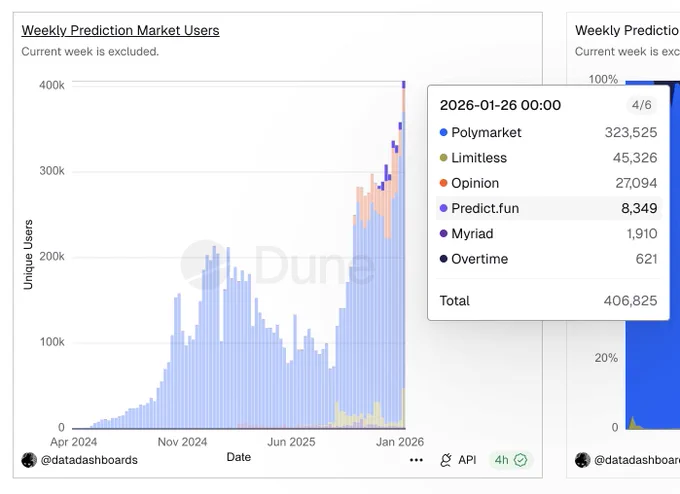Click the Polymarket value 323,525

click(x=631, y=132)
